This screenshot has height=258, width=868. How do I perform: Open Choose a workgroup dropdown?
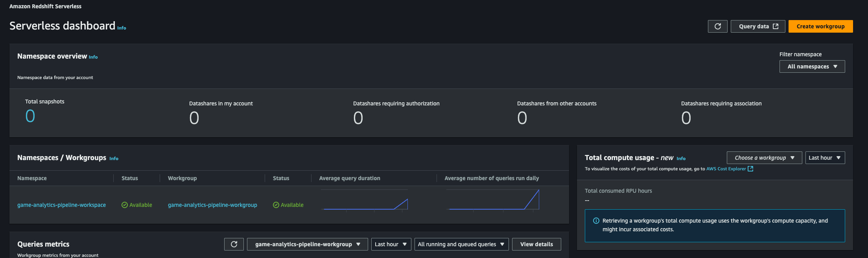point(764,158)
